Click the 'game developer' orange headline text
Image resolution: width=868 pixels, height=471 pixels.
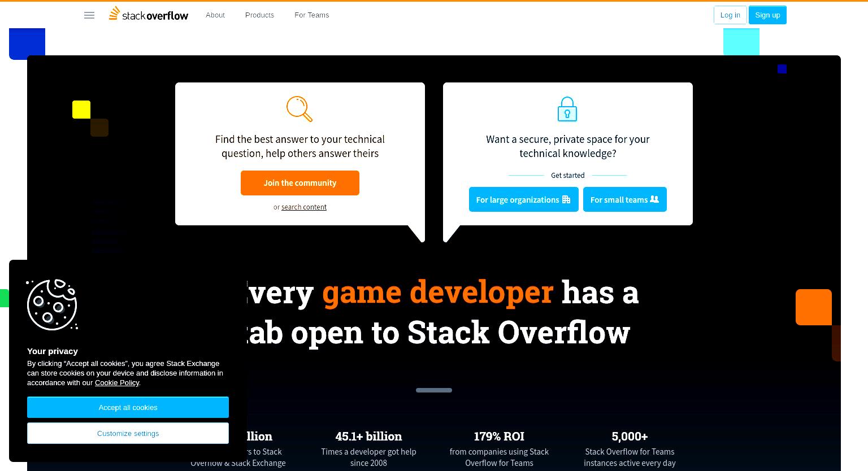point(438,293)
